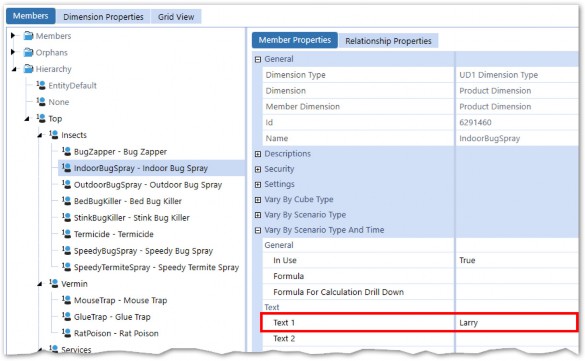585x361 pixels.
Task: Click the BugZapper member icon
Action: (66, 151)
